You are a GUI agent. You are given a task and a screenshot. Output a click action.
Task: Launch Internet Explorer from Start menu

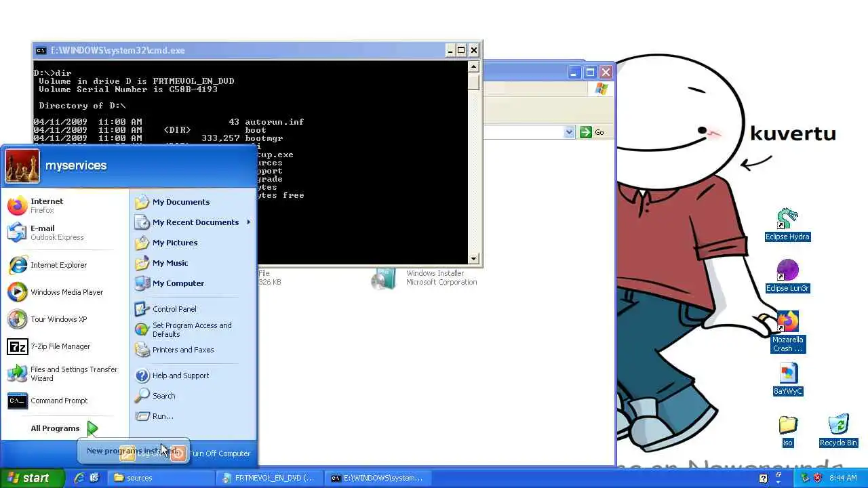pos(64,265)
